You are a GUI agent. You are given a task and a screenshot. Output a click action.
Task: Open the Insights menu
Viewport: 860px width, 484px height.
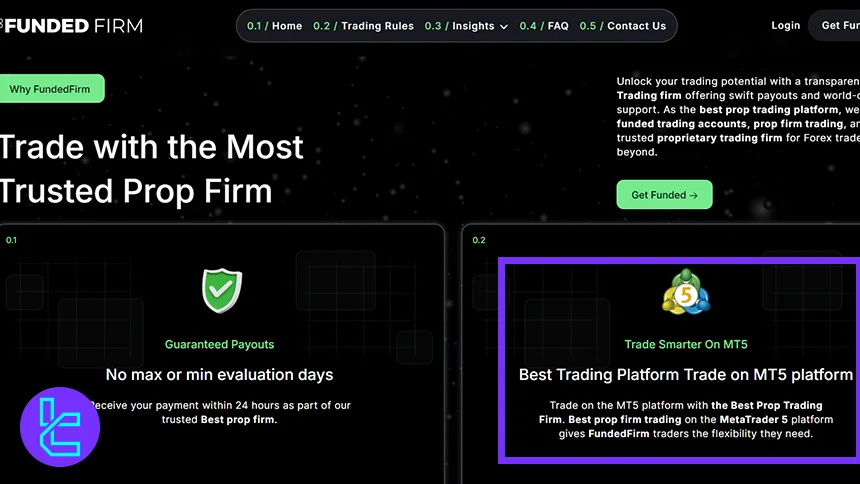[x=466, y=26]
